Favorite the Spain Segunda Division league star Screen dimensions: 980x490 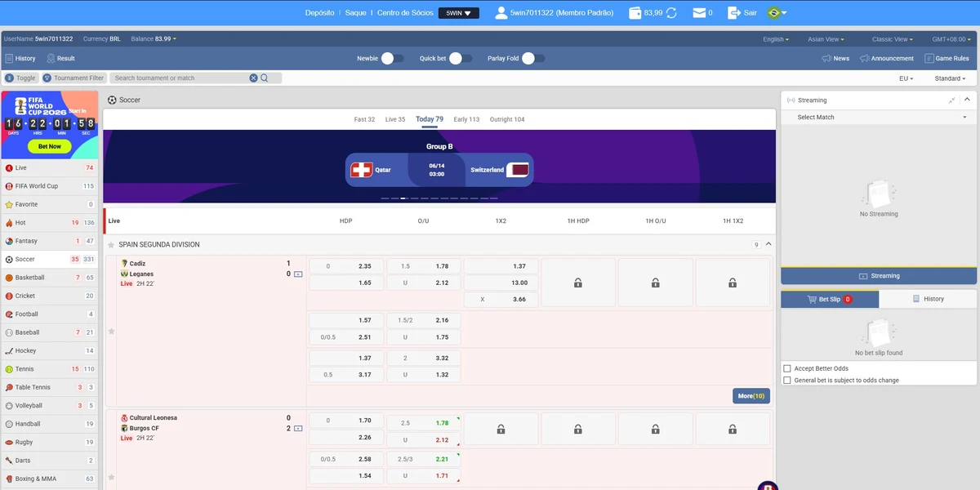(x=111, y=245)
